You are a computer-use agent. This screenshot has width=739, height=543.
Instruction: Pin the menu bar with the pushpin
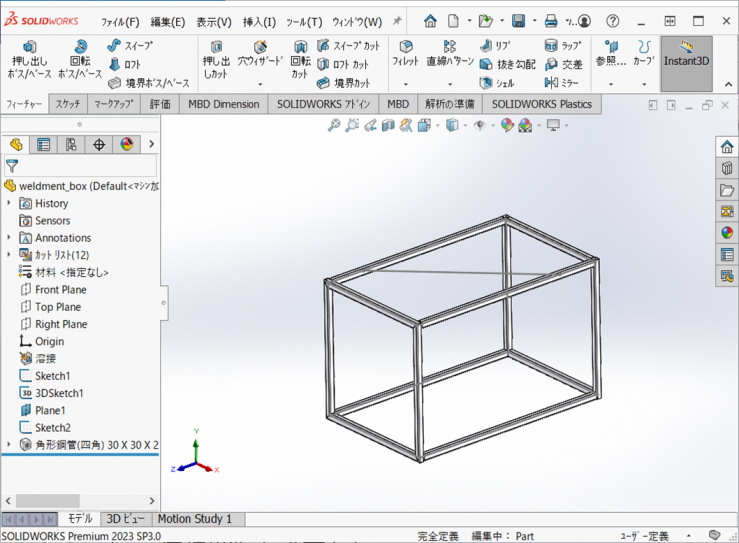[x=397, y=21]
